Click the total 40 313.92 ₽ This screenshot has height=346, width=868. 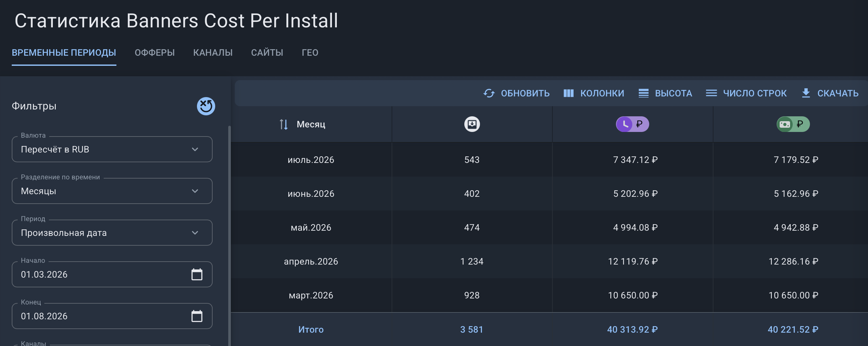click(x=633, y=329)
